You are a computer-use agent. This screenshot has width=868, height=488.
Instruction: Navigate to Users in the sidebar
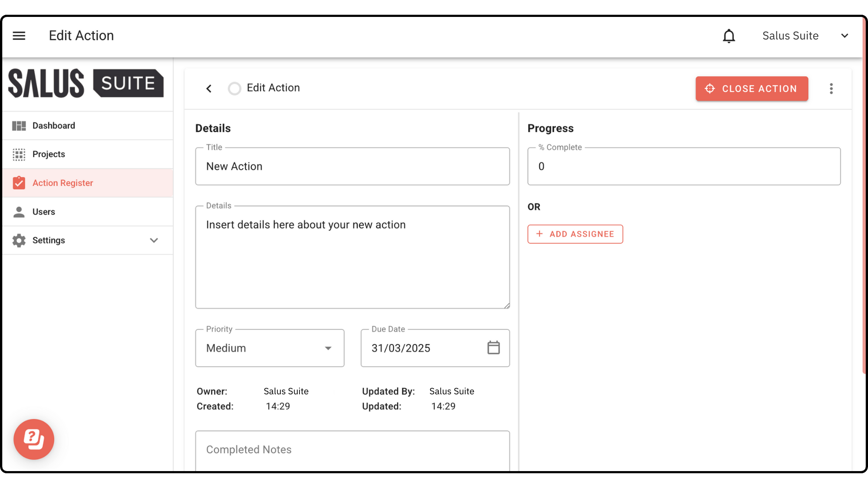43,212
